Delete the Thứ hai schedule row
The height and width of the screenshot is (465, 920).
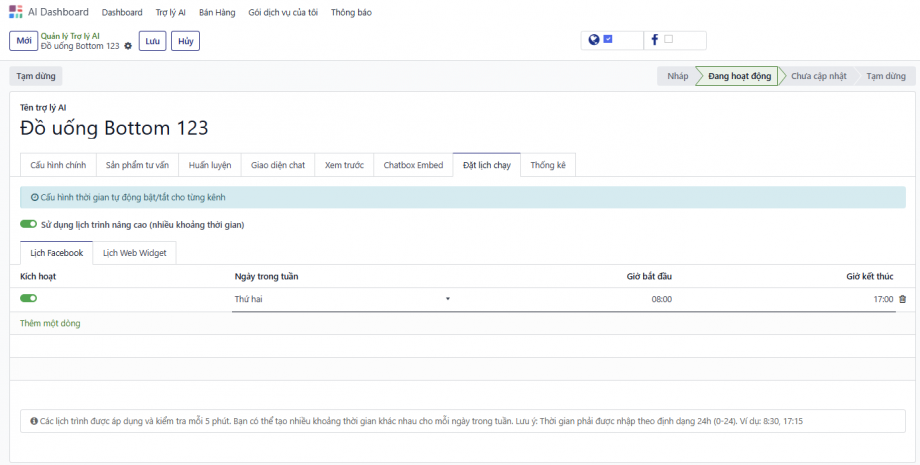[902, 299]
